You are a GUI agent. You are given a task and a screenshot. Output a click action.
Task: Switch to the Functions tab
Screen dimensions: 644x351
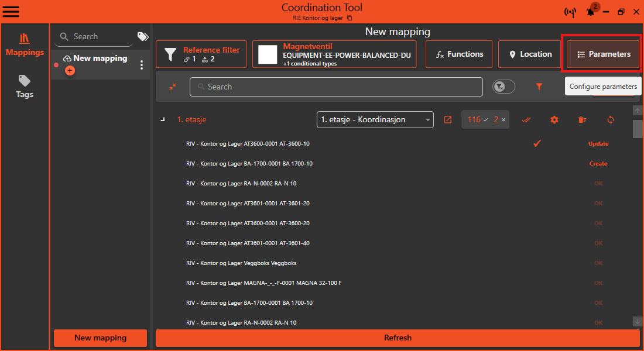(458, 54)
